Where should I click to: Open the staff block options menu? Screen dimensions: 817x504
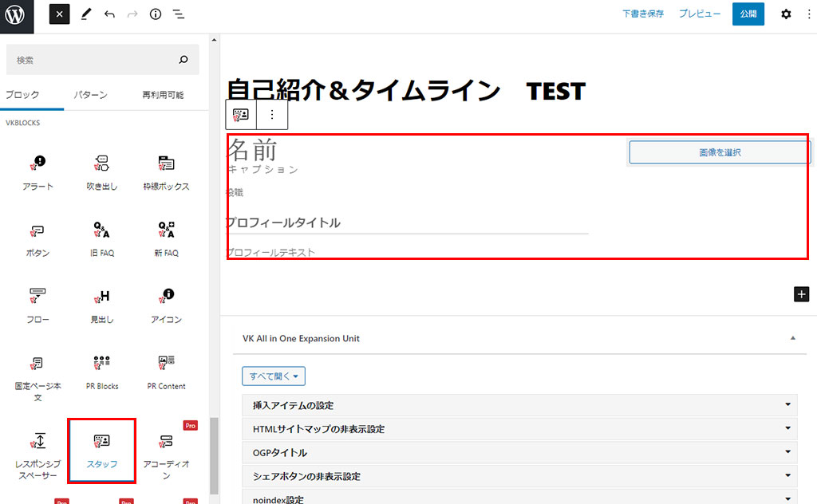272,115
